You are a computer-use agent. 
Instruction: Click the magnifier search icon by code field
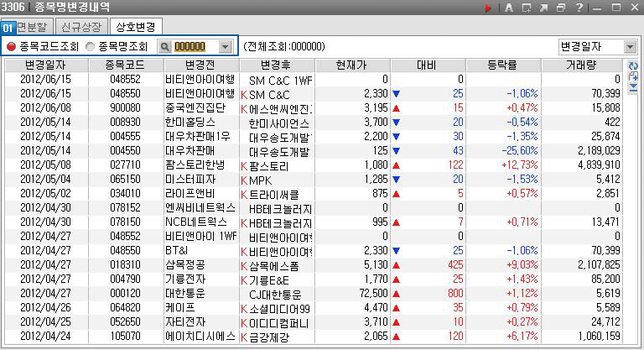164,47
